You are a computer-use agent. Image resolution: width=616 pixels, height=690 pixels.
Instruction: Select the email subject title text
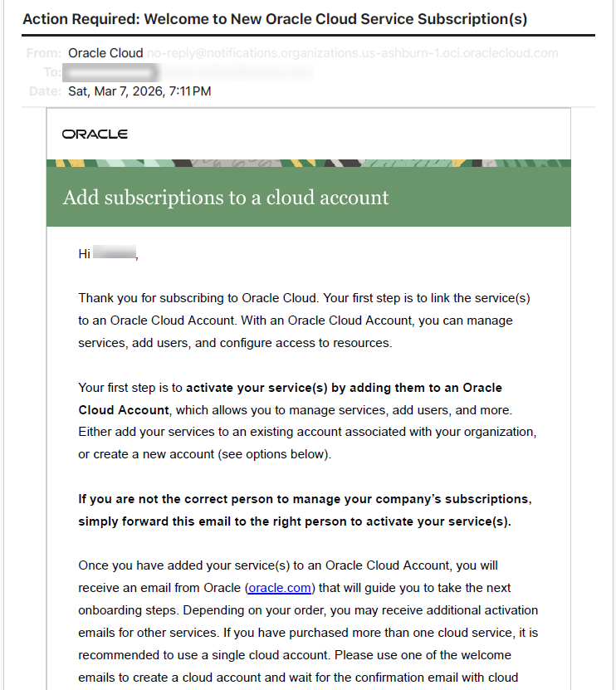tap(275, 19)
